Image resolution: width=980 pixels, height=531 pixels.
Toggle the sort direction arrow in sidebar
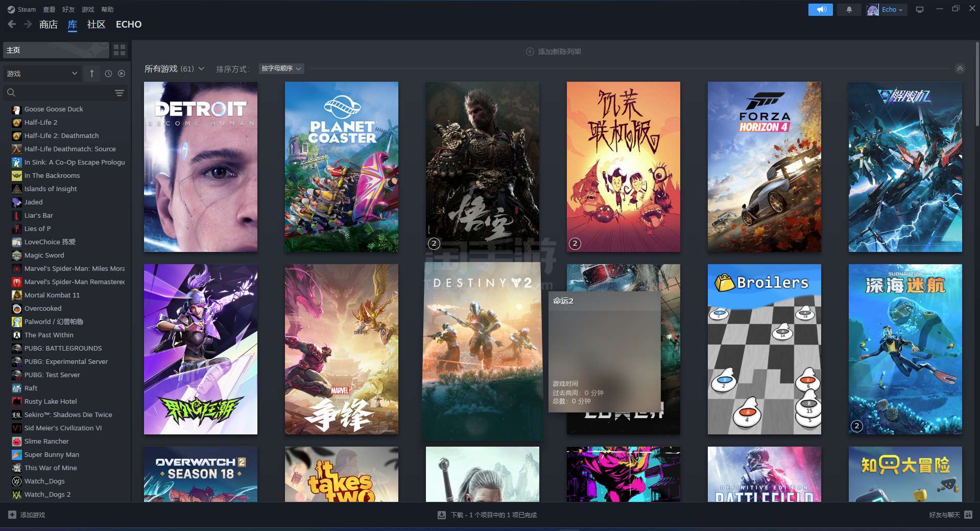(92, 74)
